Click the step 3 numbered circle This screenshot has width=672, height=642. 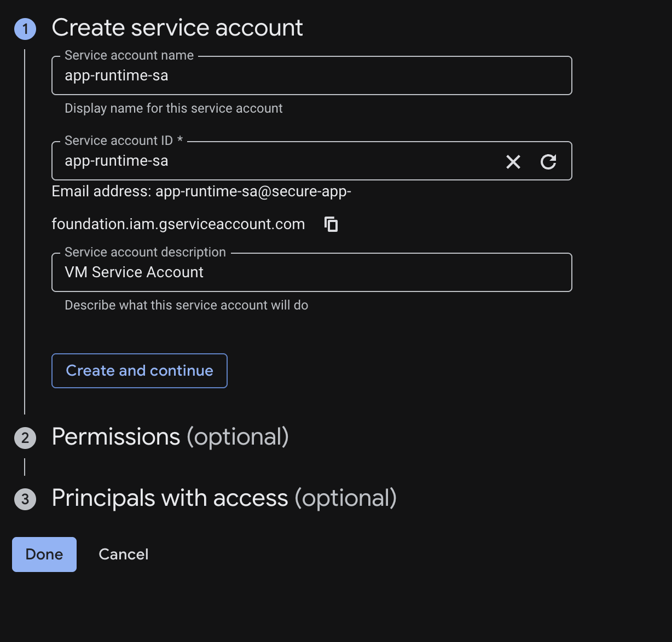pos(25,499)
